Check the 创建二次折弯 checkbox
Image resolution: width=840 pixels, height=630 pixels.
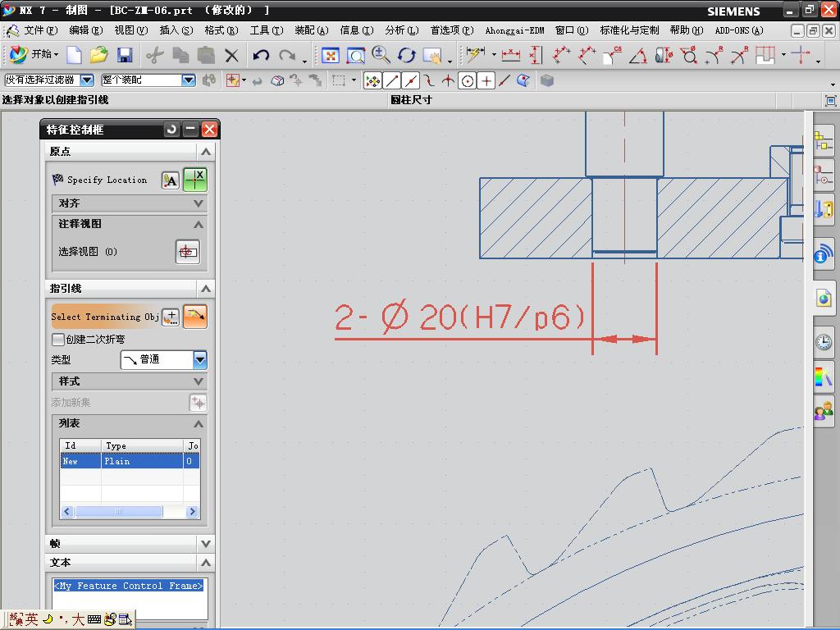pos(58,339)
